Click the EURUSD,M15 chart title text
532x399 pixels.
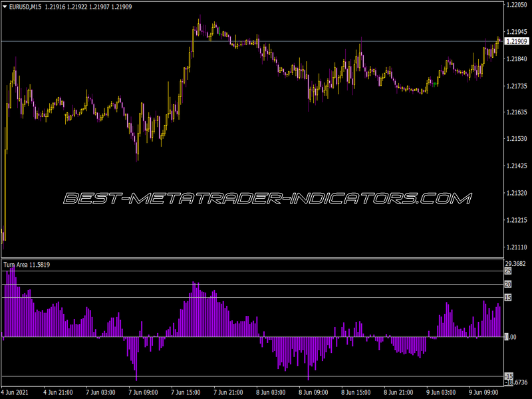coord(25,7)
